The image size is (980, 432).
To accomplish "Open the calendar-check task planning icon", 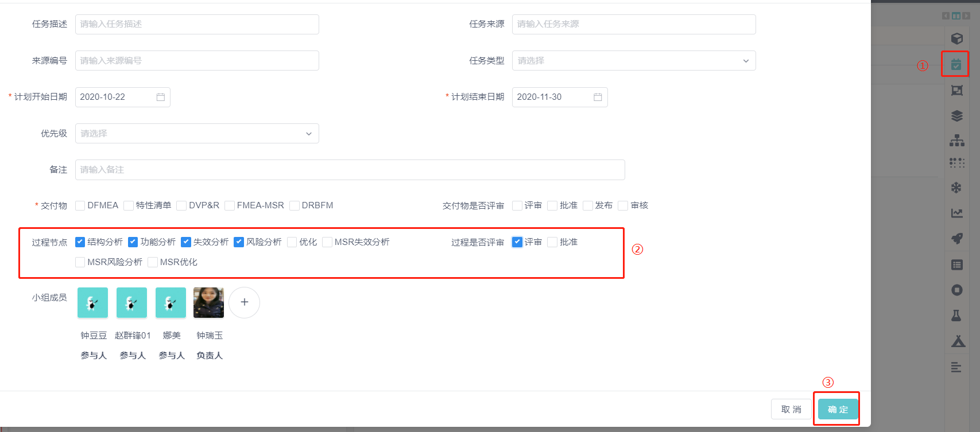I will [956, 64].
